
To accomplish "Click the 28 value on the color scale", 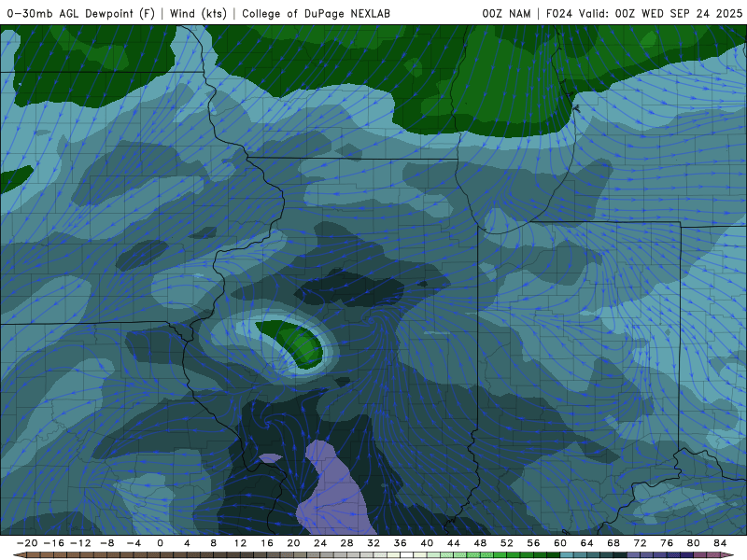I will (x=346, y=543).
